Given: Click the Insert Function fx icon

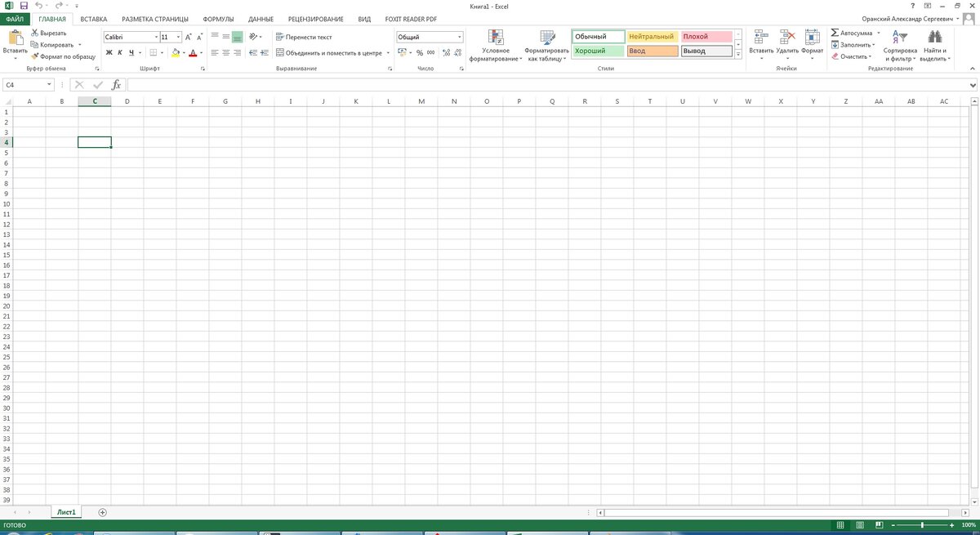Looking at the screenshot, I should [x=116, y=84].
